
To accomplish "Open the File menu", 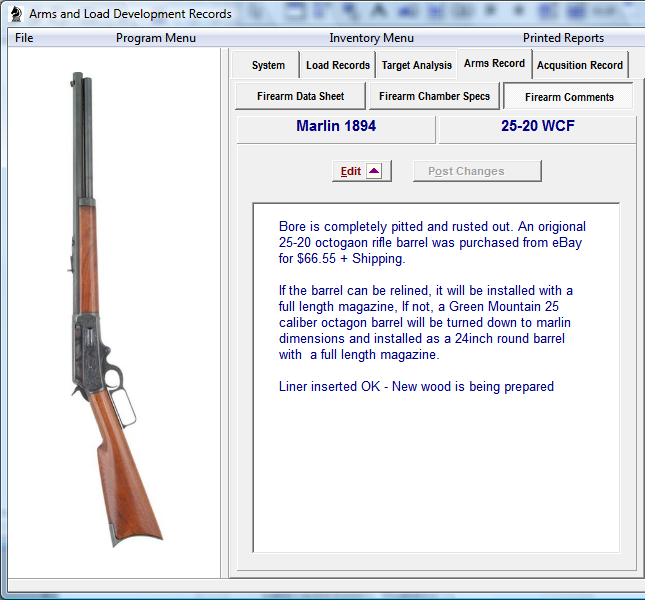I will [24, 38].
